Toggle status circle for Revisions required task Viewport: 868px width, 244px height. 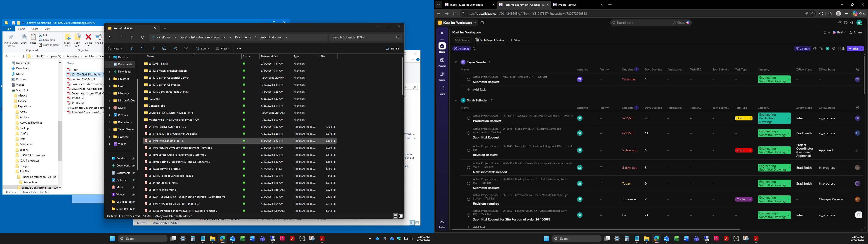(x=468, y=199)
